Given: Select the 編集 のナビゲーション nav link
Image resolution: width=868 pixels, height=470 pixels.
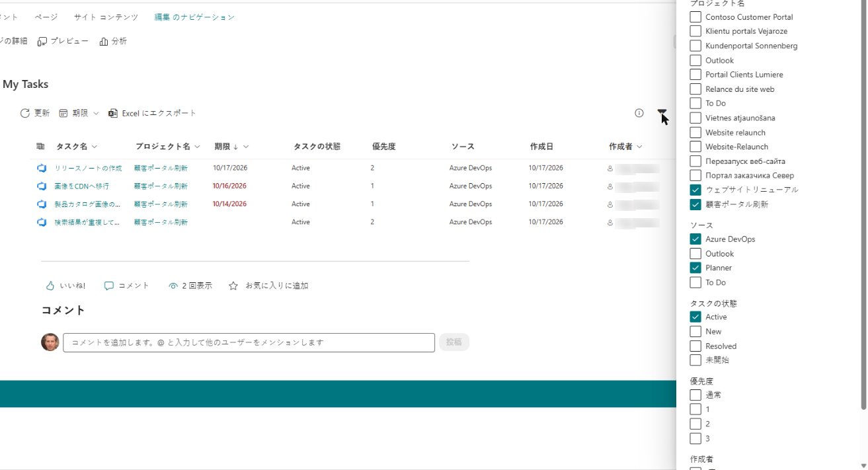Looking at the screenshot, I should click(194, 17).
